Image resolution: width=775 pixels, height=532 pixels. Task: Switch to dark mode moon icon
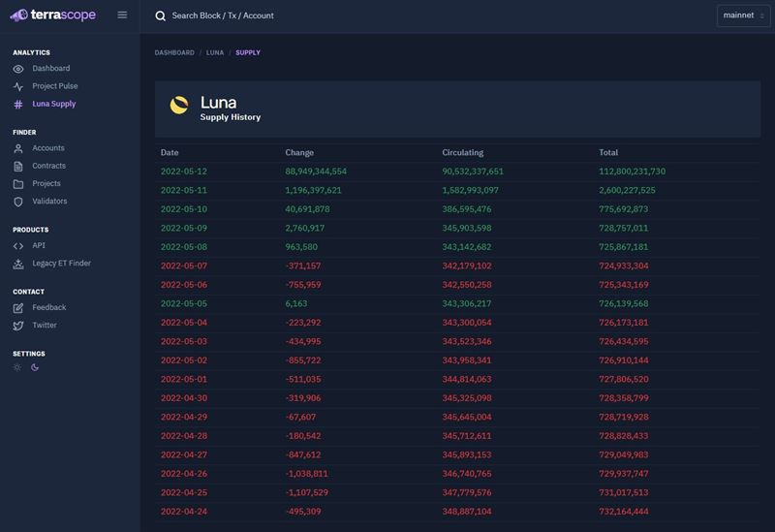point(35,367)
